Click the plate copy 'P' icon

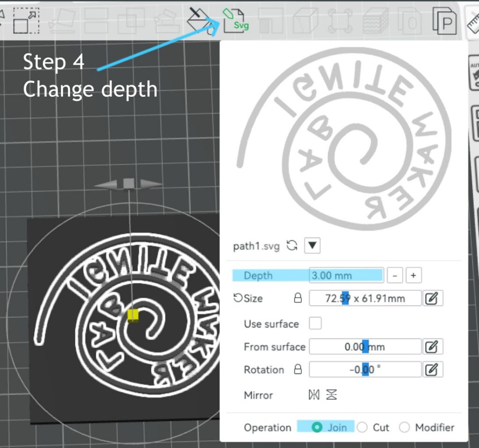(445, 21)
